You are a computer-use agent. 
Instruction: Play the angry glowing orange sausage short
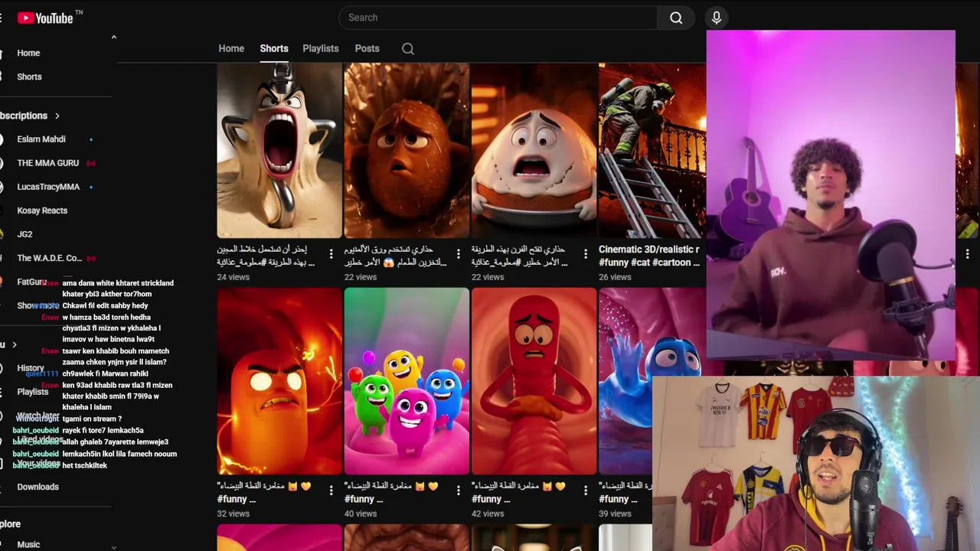tap(279, 381)
